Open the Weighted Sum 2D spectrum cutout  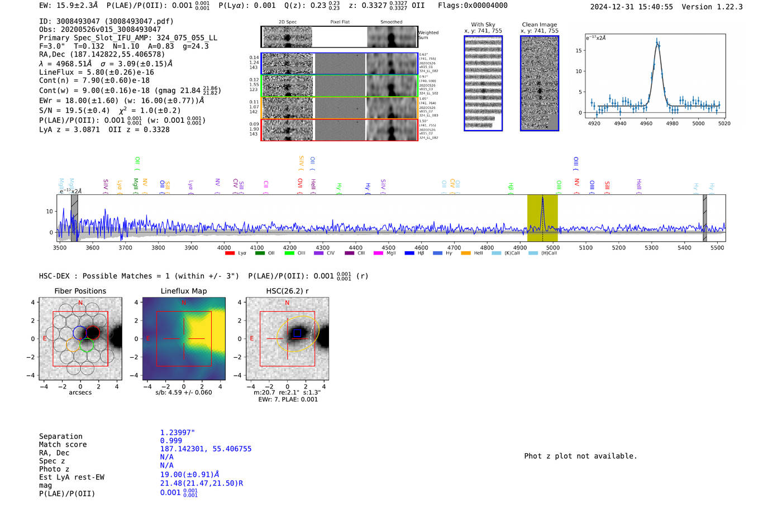(339, 37)
